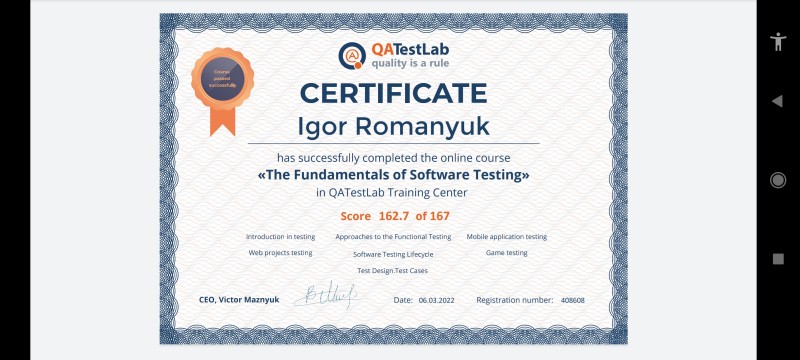
Task: Click Test Design.Test Cases topic
Action: pos(392,271)
